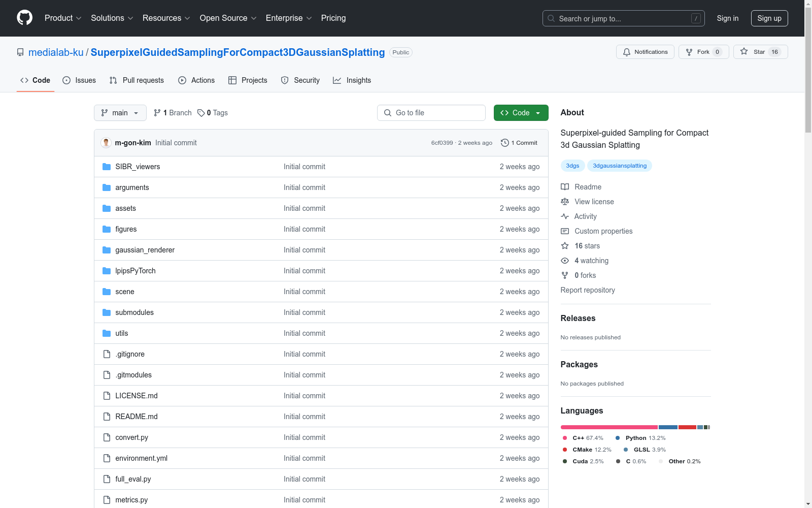Click the commit history clock icon
Viewport: 812px width, 508px height.
pyautogui.click(x=504, y=143)
